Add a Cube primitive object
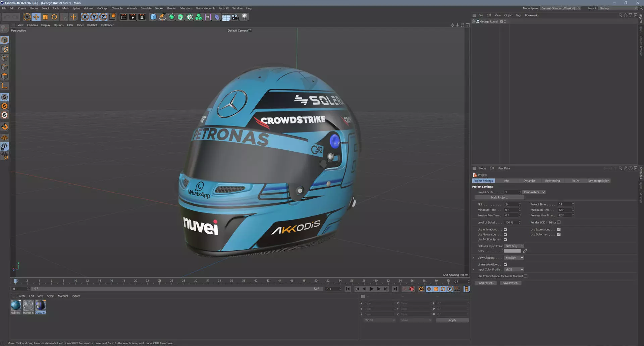 [x=153, y=17]
